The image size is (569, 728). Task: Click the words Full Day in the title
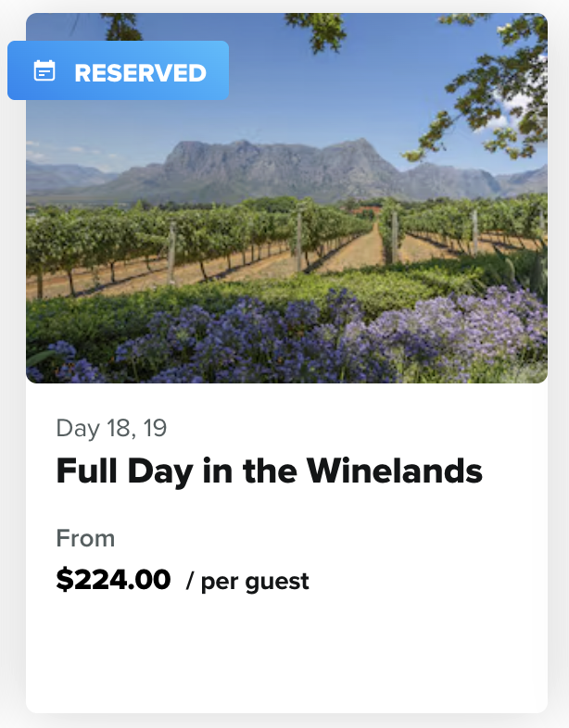(x=115, y=471)
